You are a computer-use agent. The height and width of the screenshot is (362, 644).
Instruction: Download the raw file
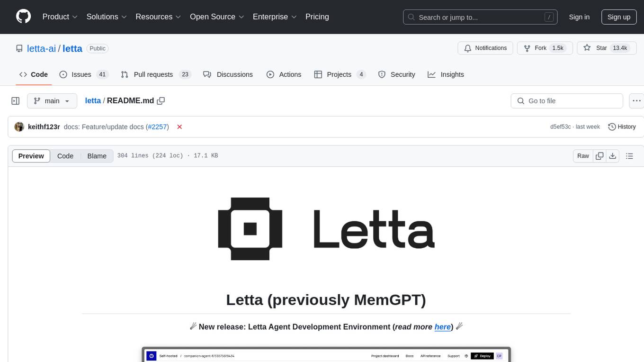click(613, 156)
